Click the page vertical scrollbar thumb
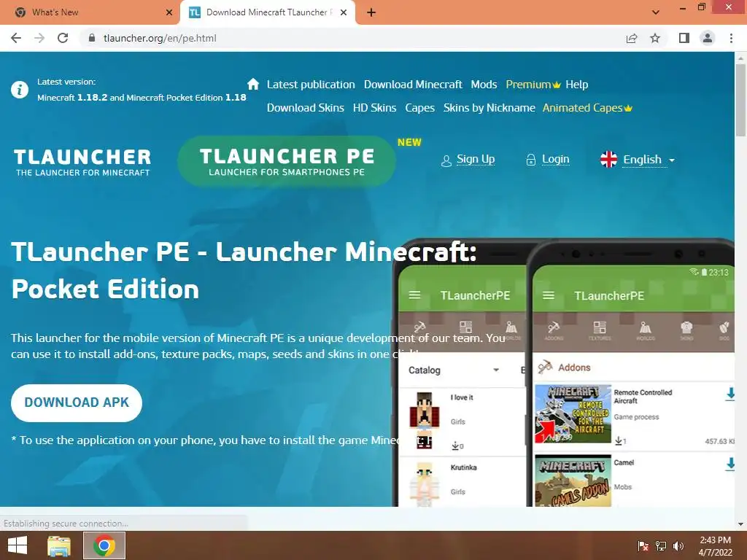Image resolution: width=747 pixels, height=560 pixels. (740, 100)
